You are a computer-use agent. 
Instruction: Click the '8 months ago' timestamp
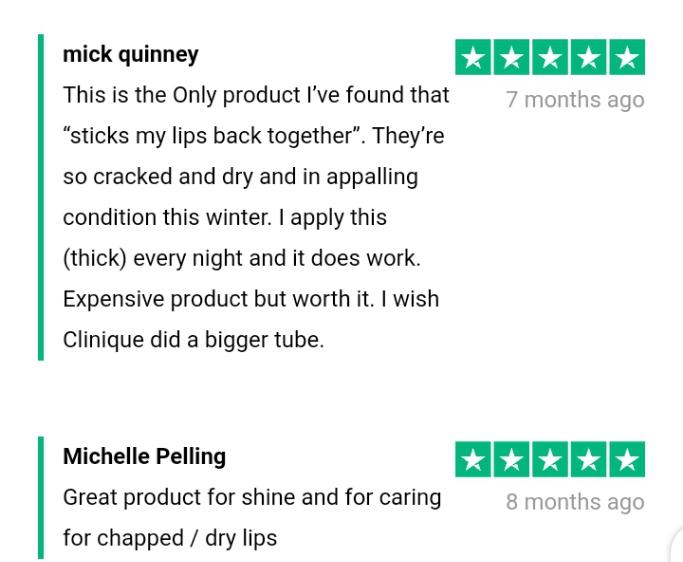tap(575, 502)
